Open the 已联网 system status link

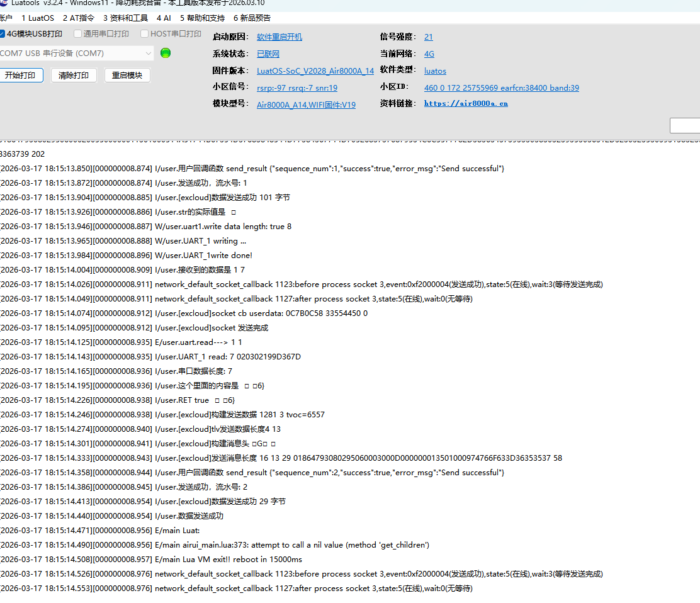pyautogui.click(x=268, y=54)
